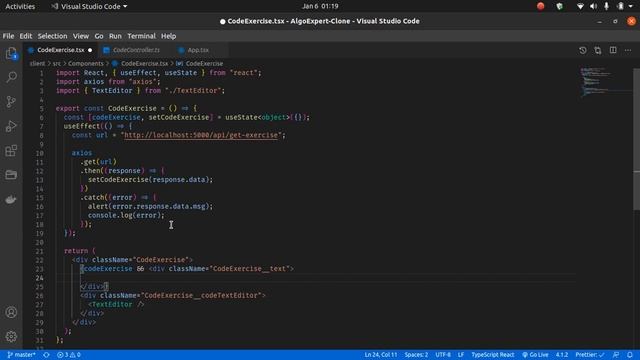Viewport: 640px width, 360px height.
Task: Switch to the App.tsx tab
Action: 198,50
